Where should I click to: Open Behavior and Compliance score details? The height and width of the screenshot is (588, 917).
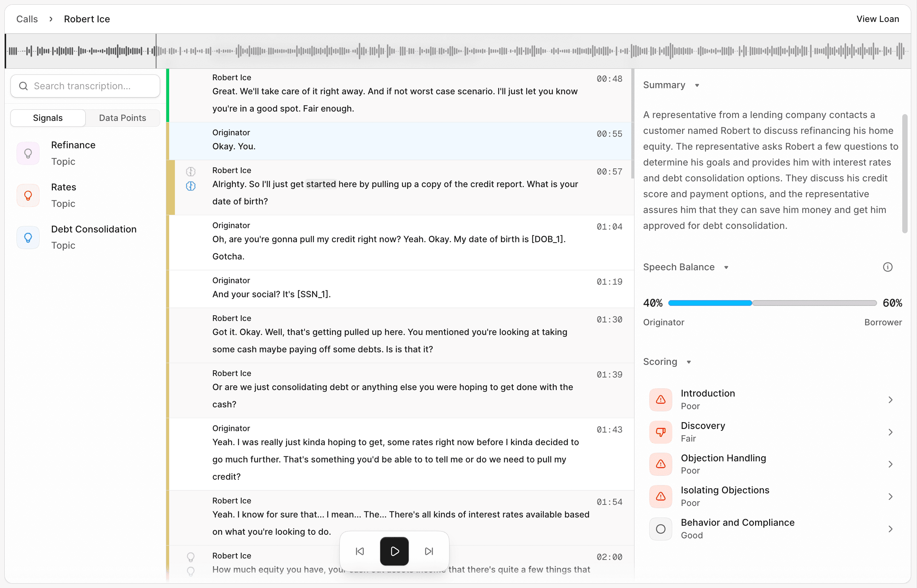(890, 529)
